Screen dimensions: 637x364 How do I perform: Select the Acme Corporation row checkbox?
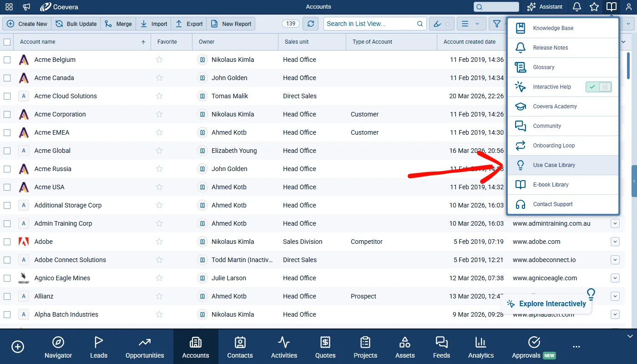(7, 114)
